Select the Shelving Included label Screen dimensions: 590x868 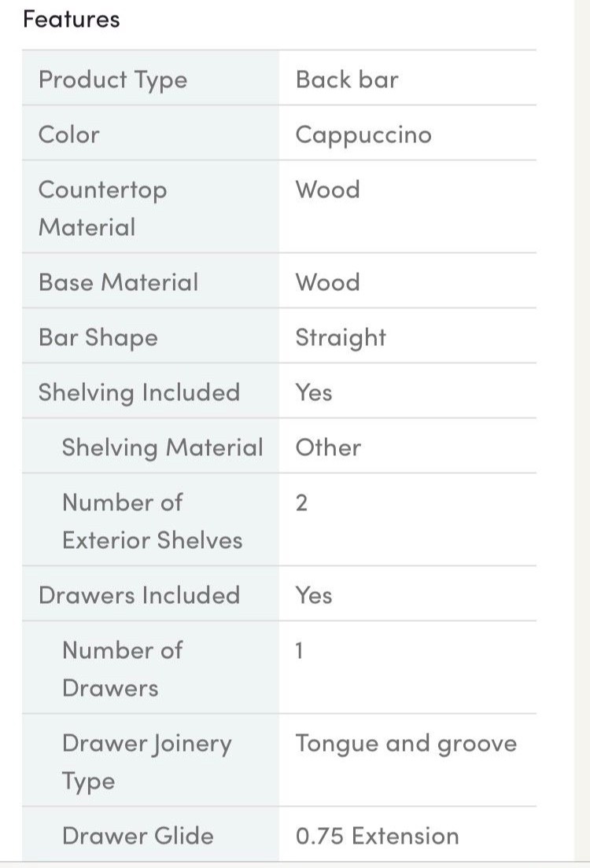(139, 392)
